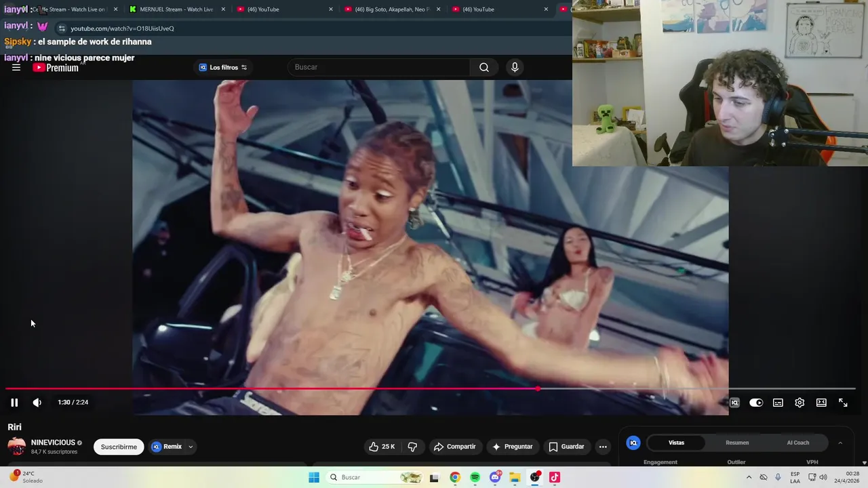868x488 pixels.
Task: Toggle autoplay switch in the player
Action: (756, 403)
